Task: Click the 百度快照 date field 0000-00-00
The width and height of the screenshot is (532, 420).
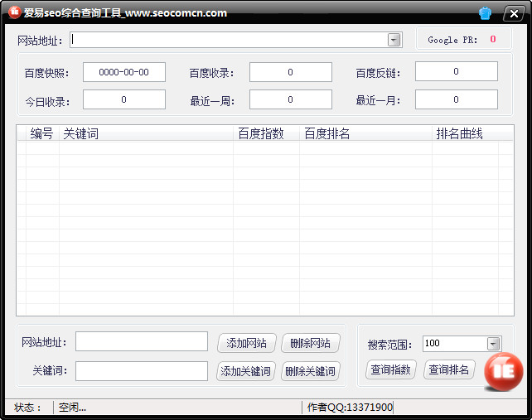Action: coord(124,72)
